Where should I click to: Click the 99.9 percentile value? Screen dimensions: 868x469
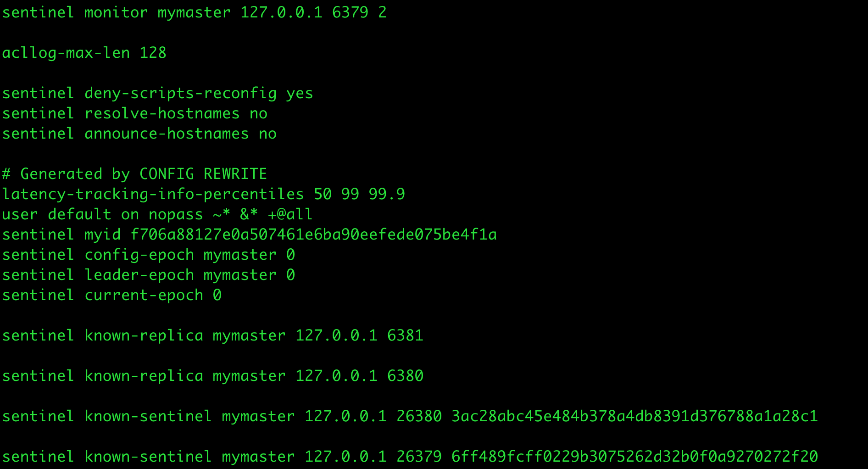(x=387, y=194)
